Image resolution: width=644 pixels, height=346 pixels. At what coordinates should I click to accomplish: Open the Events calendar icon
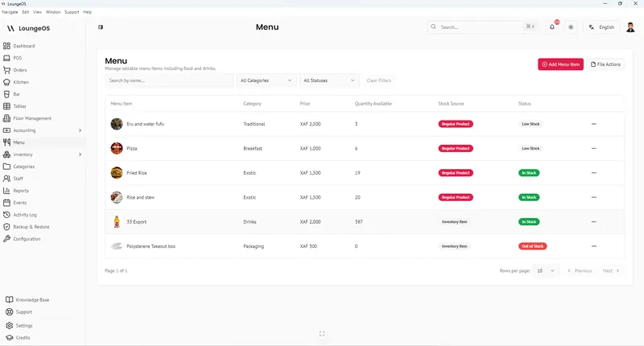[6, 203]
